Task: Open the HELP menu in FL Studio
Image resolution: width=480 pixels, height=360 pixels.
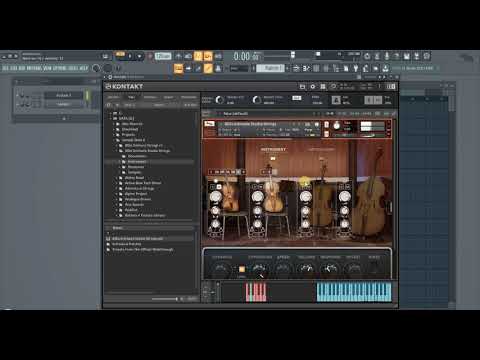Action: 84,68
